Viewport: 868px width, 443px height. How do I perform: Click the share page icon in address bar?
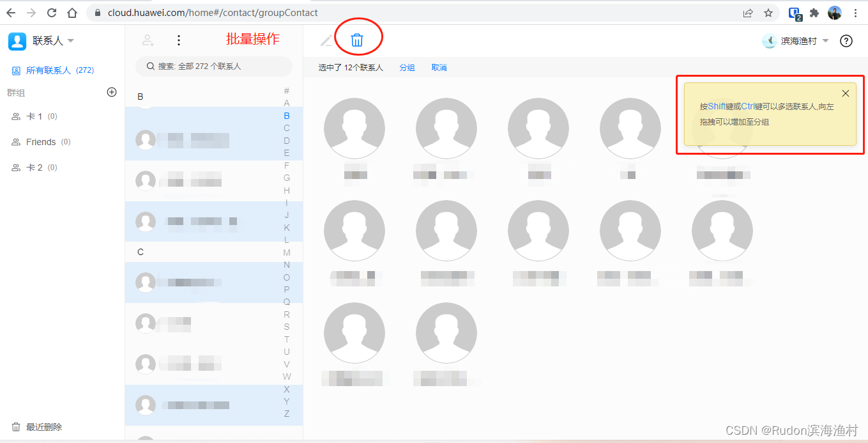tap(748, 13)
